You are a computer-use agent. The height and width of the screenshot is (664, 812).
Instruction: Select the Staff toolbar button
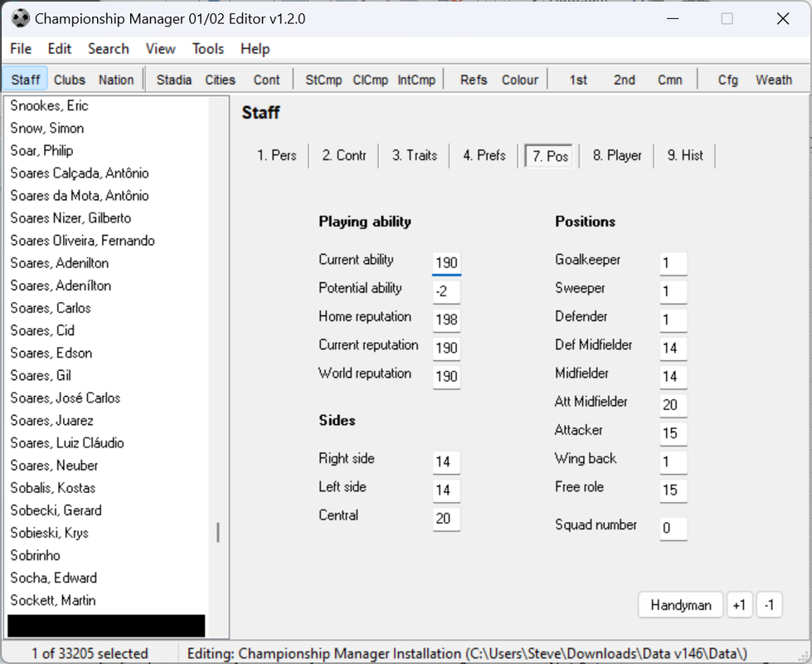[26, 80]
